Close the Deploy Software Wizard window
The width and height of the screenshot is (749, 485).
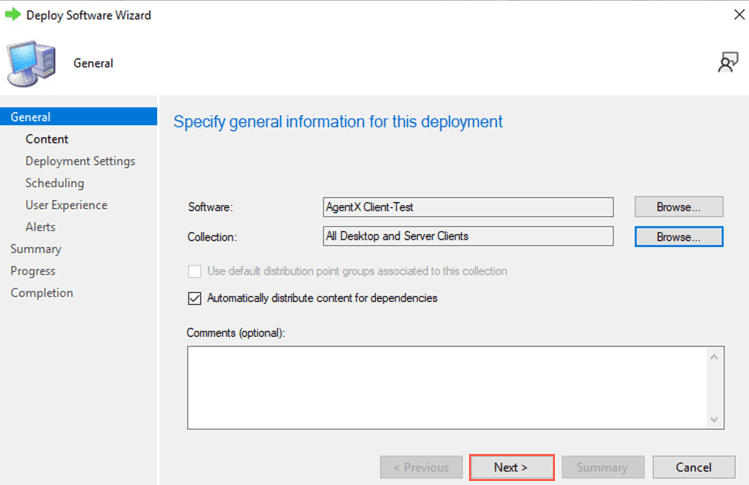coord(739,15)
